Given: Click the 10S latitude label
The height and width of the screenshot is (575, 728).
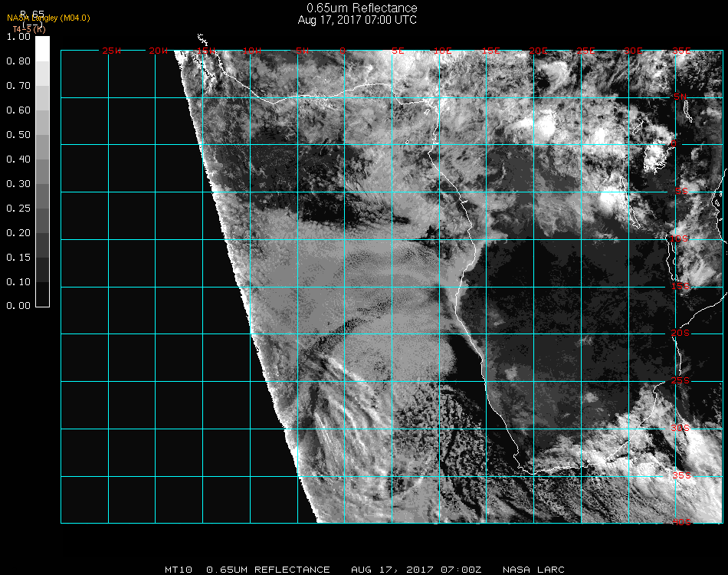Looking at the screenshot, I should click(679, 238).
